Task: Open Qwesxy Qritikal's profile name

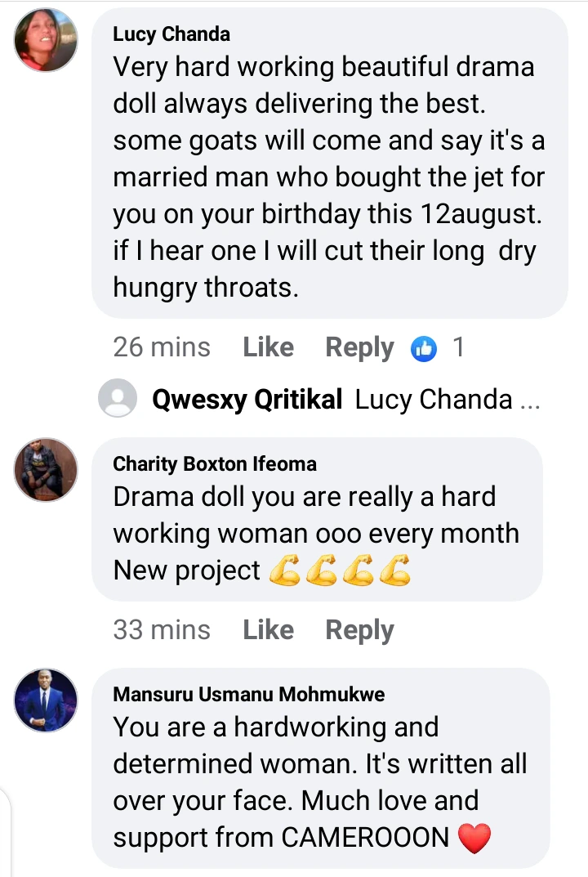Action: [247, 400]
